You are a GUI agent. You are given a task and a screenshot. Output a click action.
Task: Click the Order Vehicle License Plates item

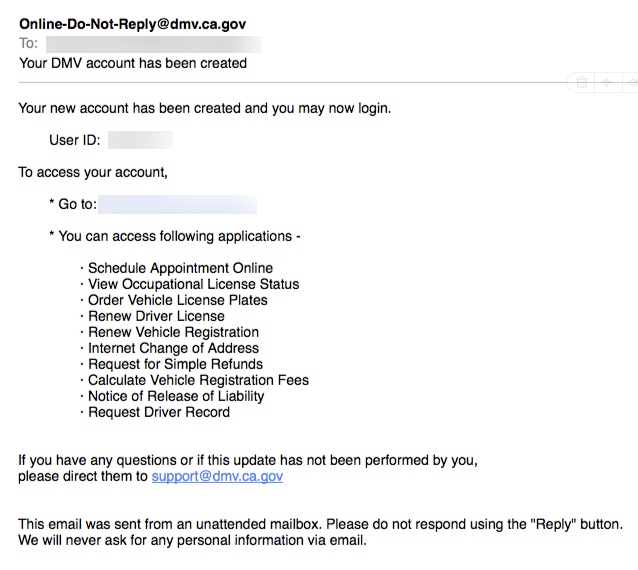pos(178,300)
